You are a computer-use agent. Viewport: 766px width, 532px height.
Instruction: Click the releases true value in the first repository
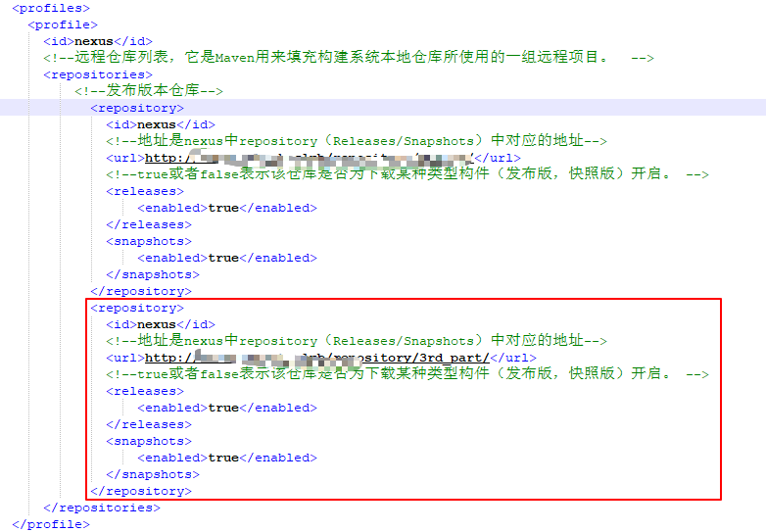point(223,208)
